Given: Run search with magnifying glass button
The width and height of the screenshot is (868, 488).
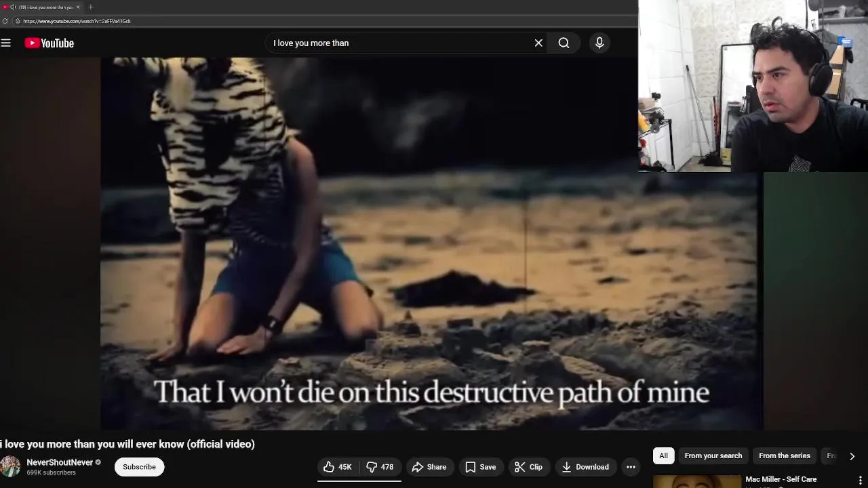Looking at the screenshot, I should 564,43.
